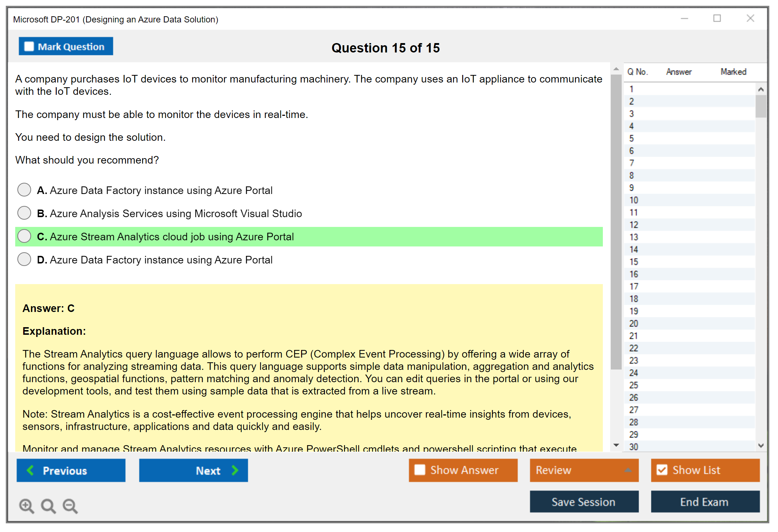This screenshot has height=532, width=778.
Task: Click the Marked column header
Action: coord(733,72)
